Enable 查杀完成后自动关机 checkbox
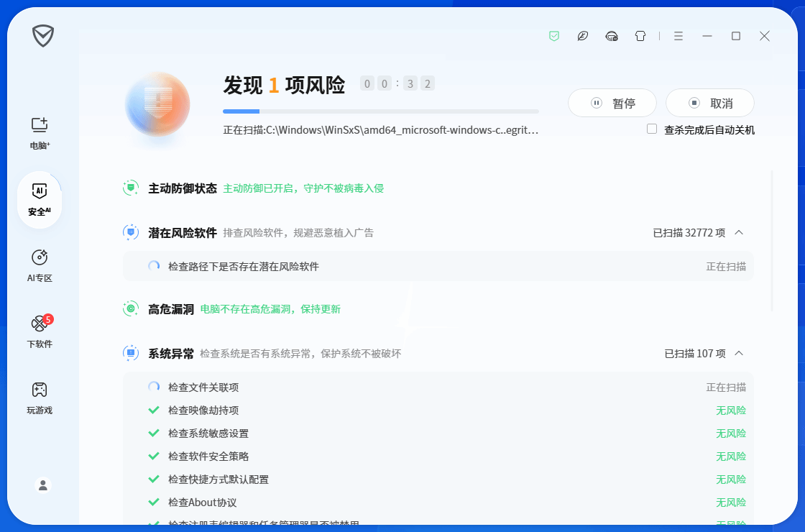This screenshot has width=805, height=532. [652, 129]
